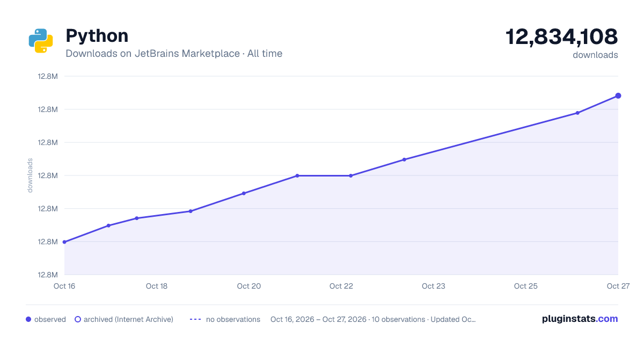Select the first data point at Oct 16
Screen dimensions: 644x338
coord(64,242)
